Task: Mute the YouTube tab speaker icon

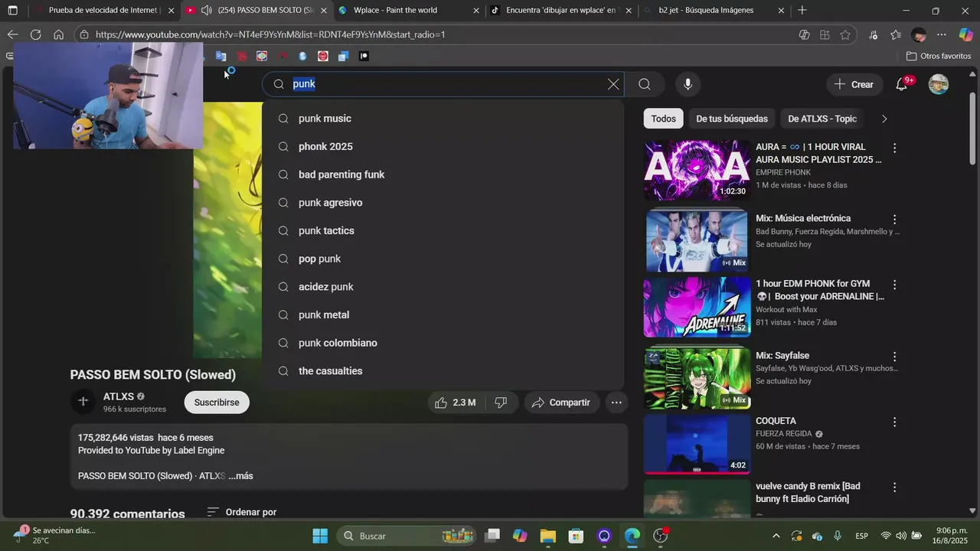Action: coord(206,11)
